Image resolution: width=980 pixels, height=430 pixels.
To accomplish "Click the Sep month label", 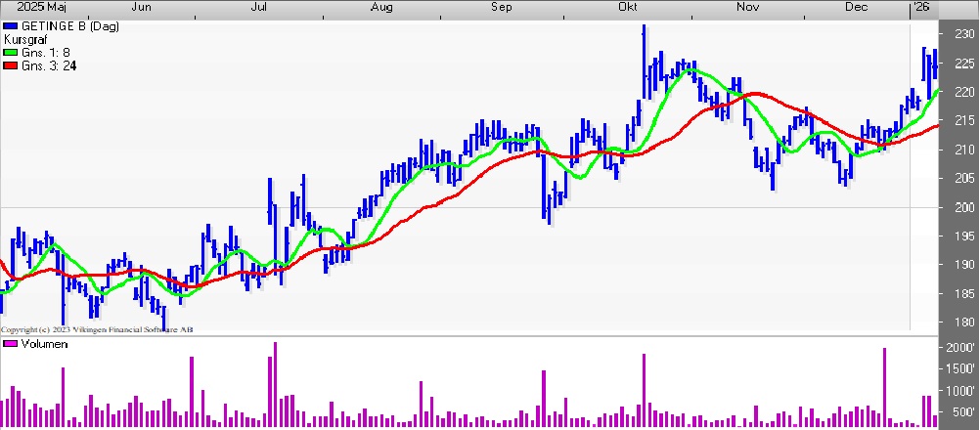I will coord(502,8).
